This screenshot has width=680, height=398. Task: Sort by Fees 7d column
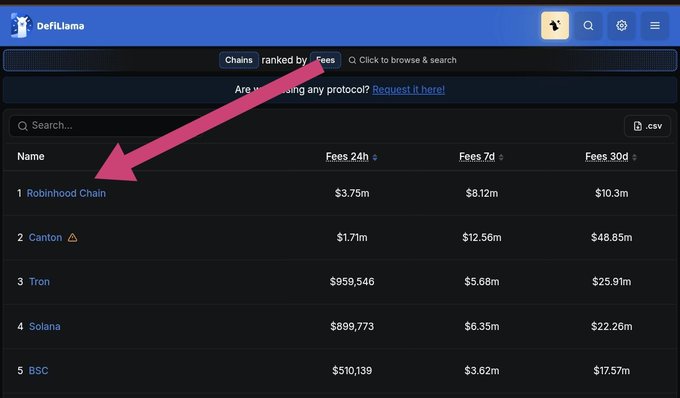click(481, 157)
